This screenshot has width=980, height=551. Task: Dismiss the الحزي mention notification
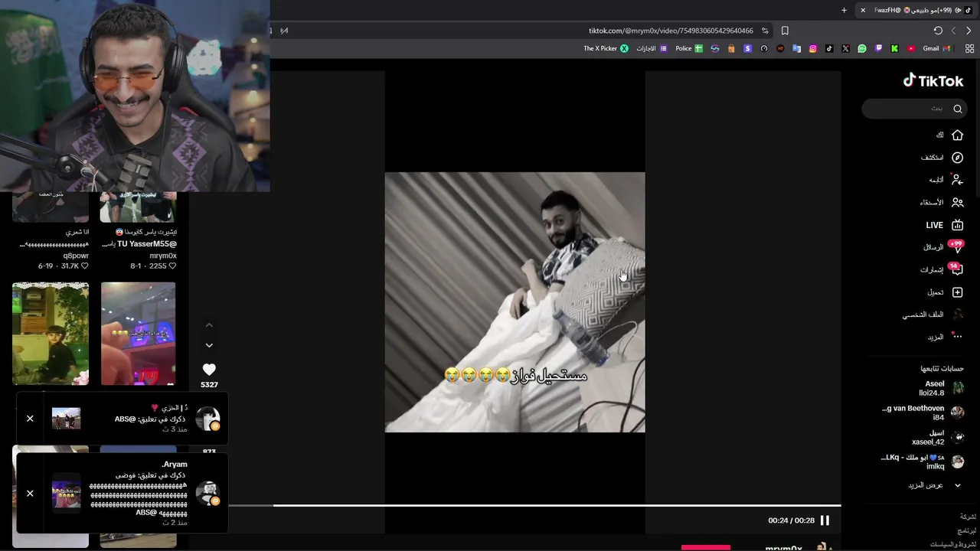pyautogui.click(x=30, y=419)
